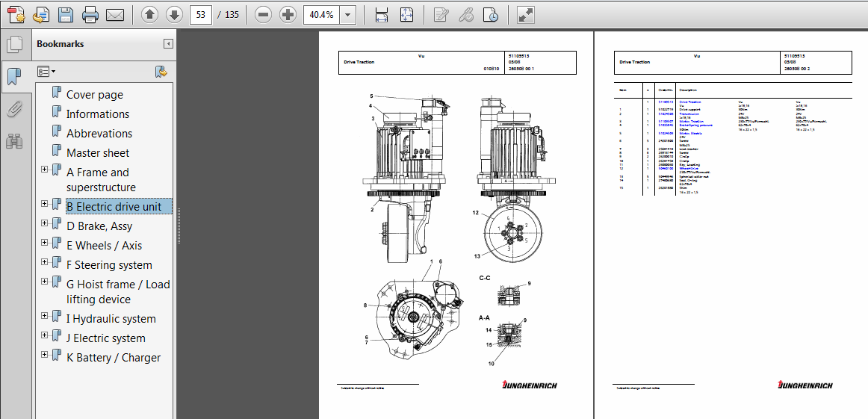
Task: Expand the D Brake, Assy node
Action: (44, 223)
